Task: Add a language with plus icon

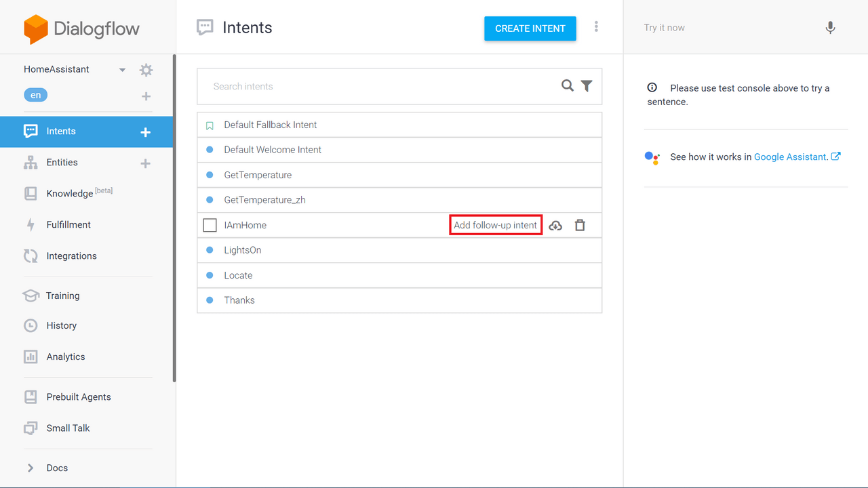Action: click(146, 96)
